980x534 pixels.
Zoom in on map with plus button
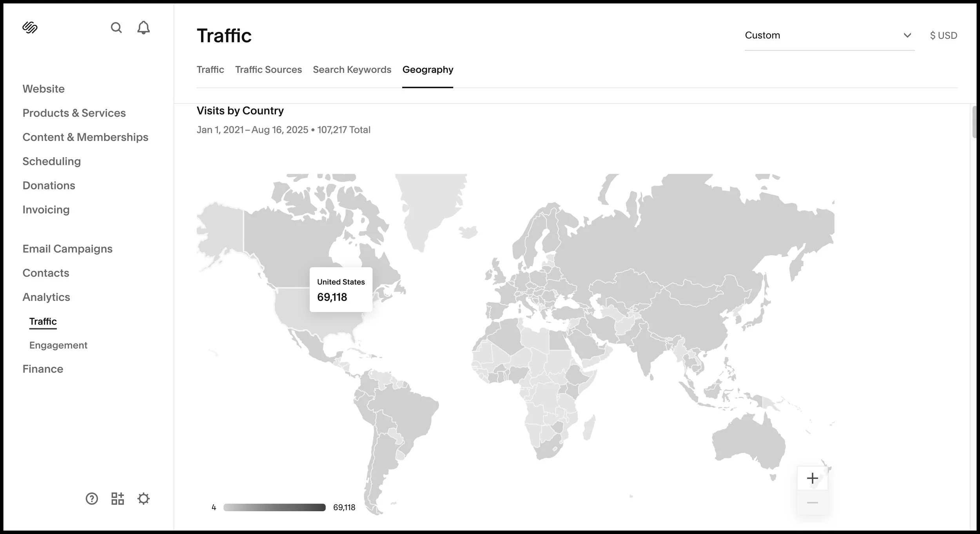point(812,478)
